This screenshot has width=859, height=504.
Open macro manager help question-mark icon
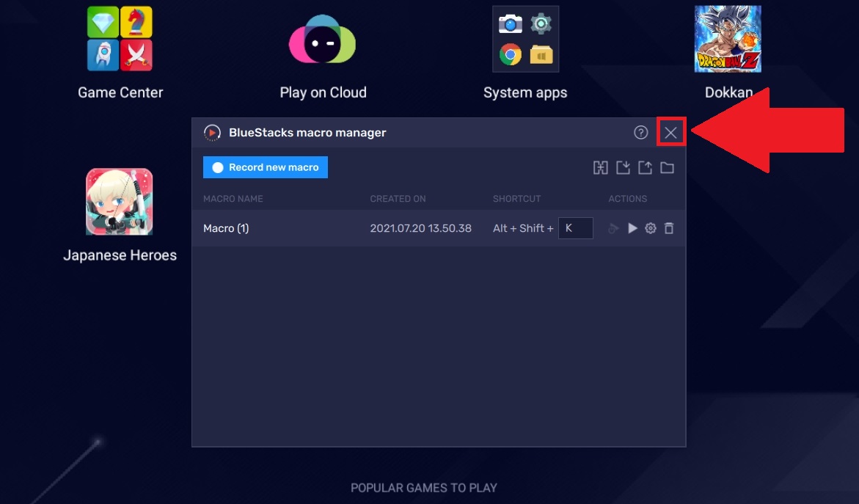coord(641,133)
